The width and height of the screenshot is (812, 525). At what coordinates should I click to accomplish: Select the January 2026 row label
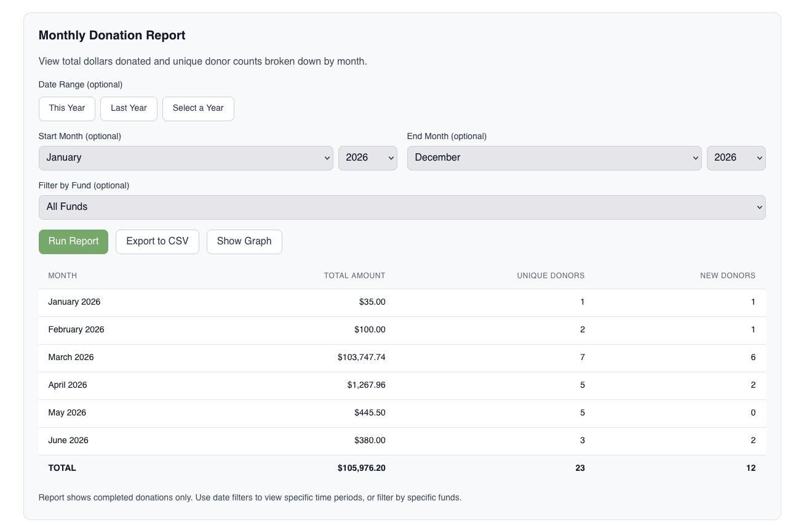74,302
